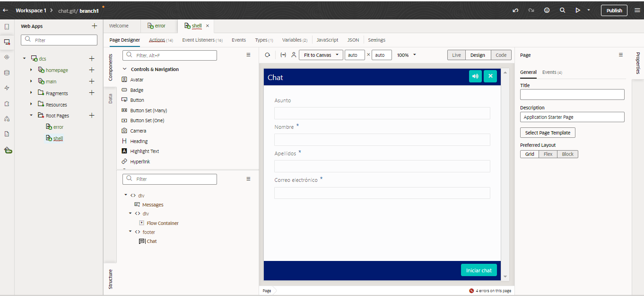Click plus button next to Fragments

pos(92,93)
